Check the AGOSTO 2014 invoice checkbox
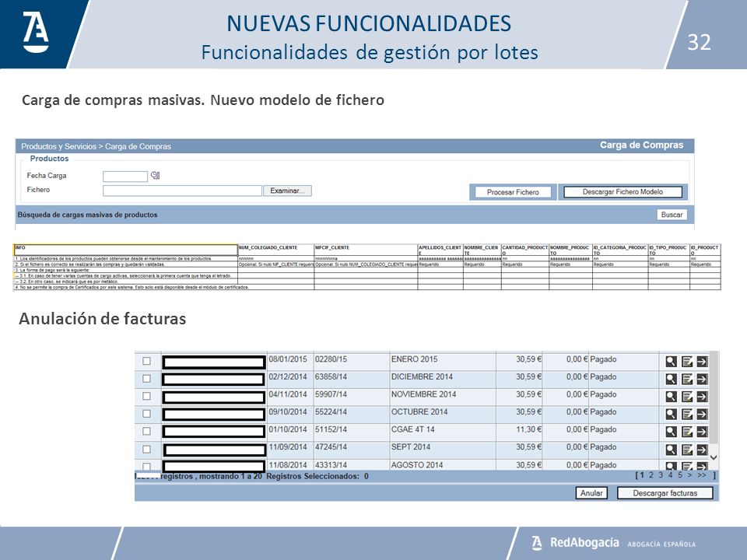The image size is (747, 560). [x=147, y=466]
